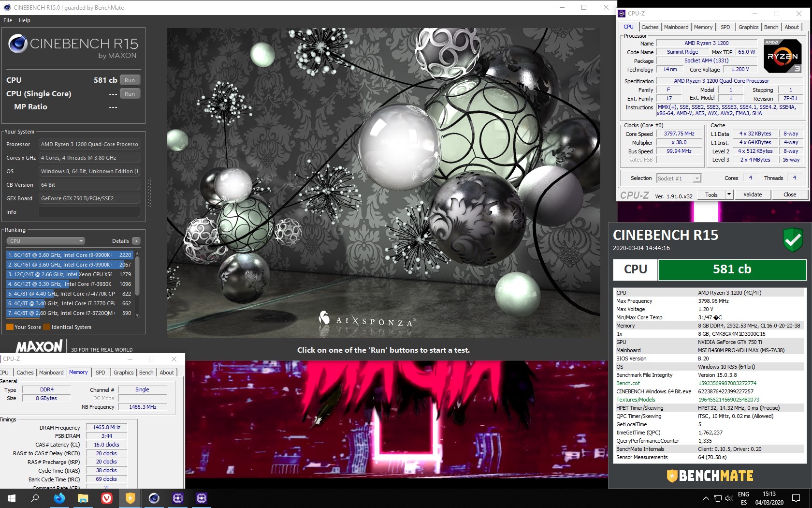Select Bench tab in the CPU-Z Memory window
Screen dimensions: 812x508
[146, 373]
